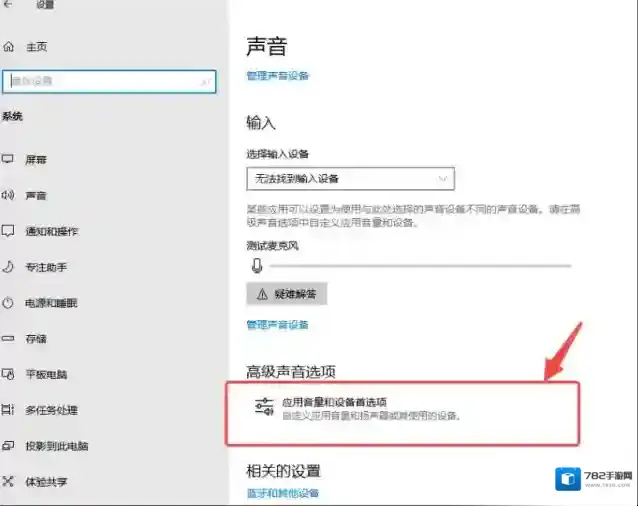Click the 多任务处理 multitasking icon
The image size is (638, 506).
coord(8,410)
